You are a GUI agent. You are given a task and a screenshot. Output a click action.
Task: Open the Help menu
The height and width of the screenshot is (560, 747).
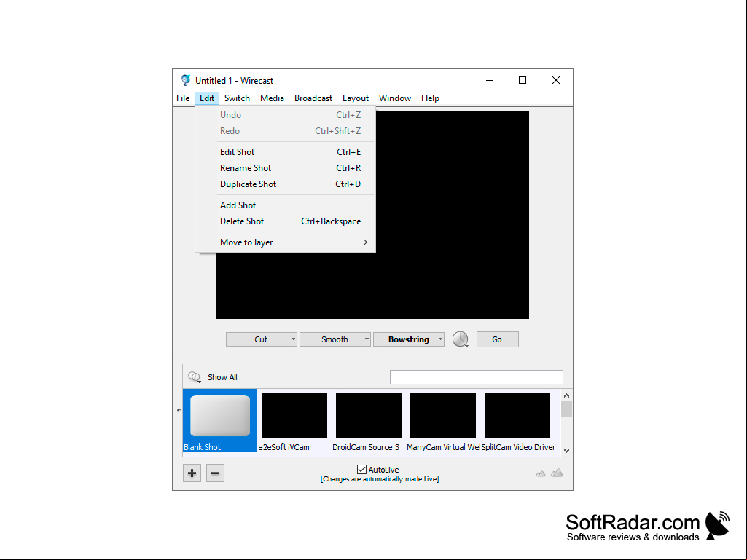click(x=430, y=98)
